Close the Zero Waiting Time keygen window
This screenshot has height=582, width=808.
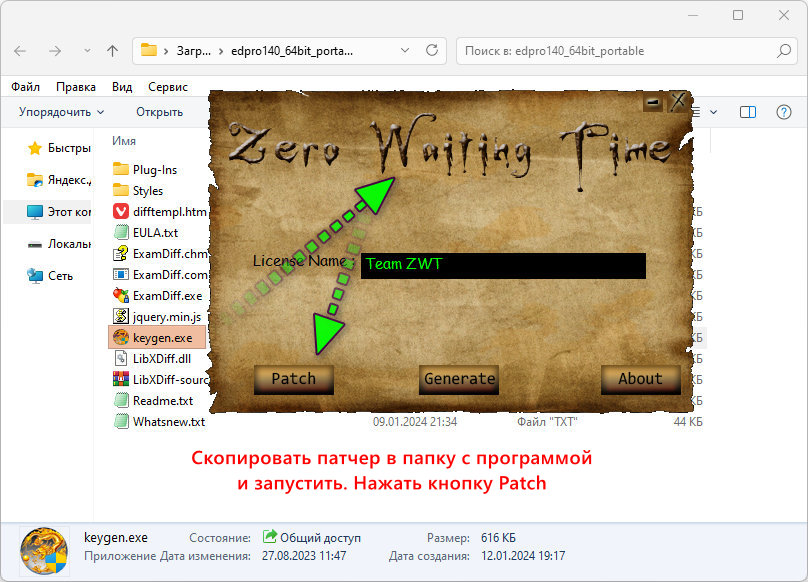(x=678, y=102)
